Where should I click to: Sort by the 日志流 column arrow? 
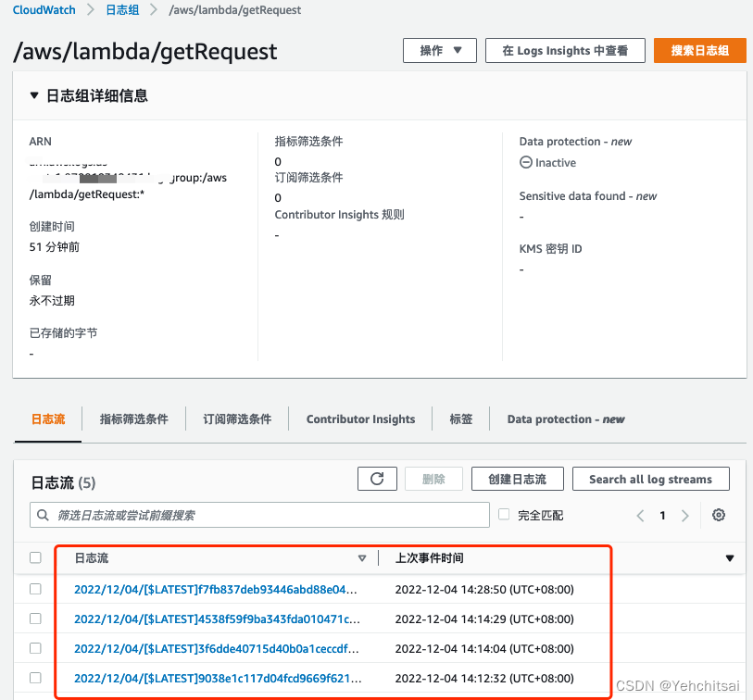[362, 558]
